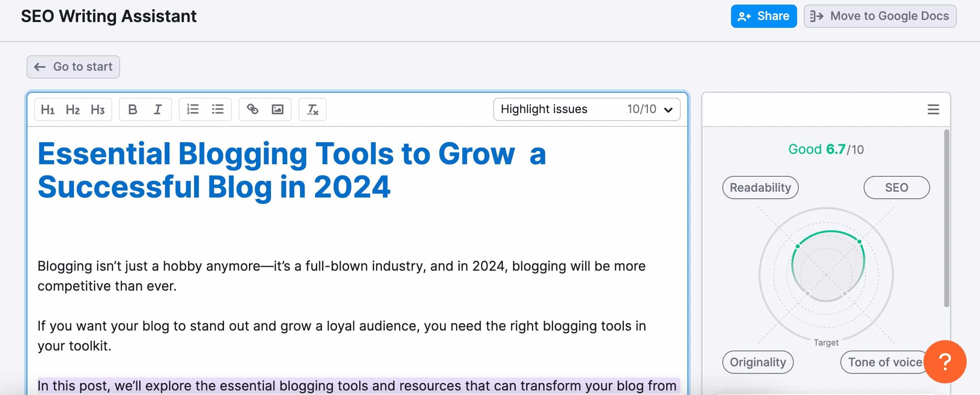This screenshot has height=395, width=980.
Task: Apply Heading 3 formatting
Action: pos(98,109)
